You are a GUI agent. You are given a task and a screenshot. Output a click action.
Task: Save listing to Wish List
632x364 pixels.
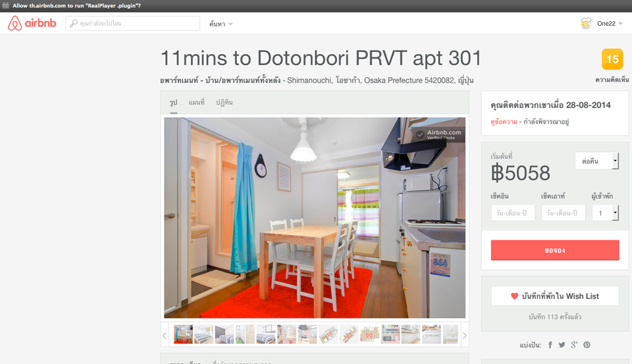[555, 296]
